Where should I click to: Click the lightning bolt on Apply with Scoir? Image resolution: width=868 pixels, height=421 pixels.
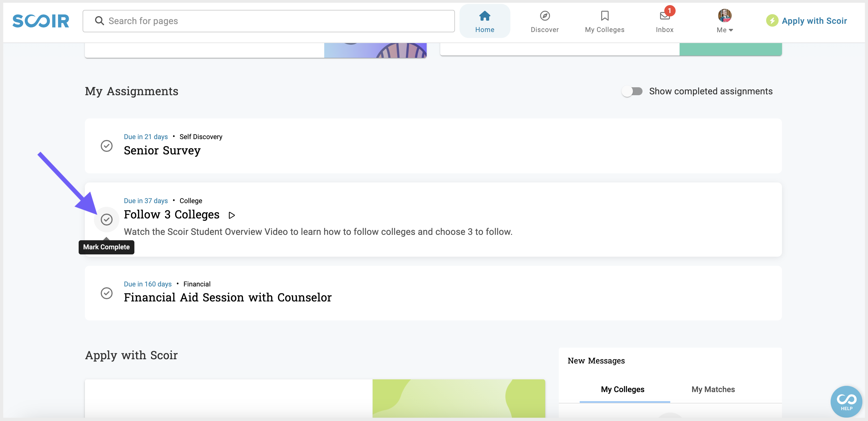[x=773, y=21]
